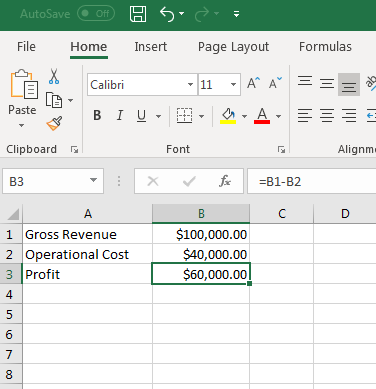The image size is (376, 389).
Task: Select row 1 header
Action: 10,234
